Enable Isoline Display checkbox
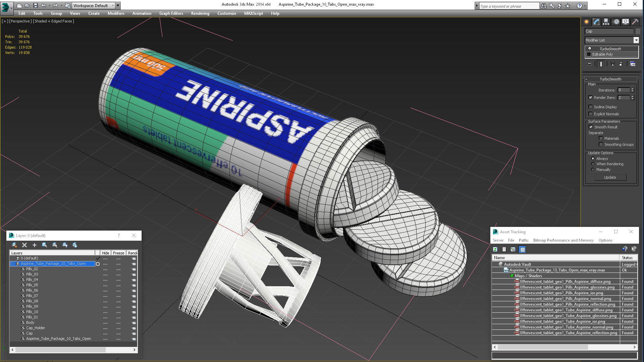The height and width of the screenshot is (362, 644). click(x=590, y=107)
